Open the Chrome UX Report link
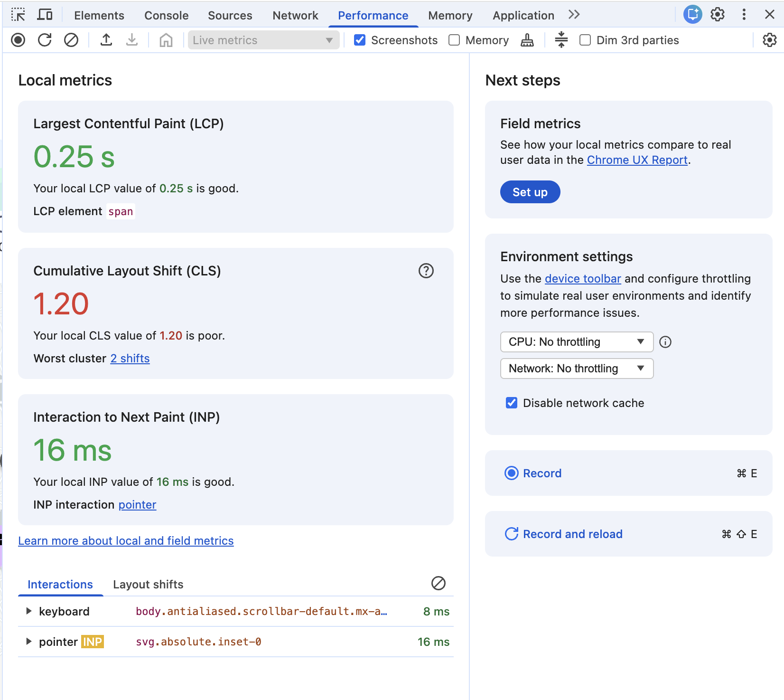This screenshot has width=784, height=700. (x=637, y=160)
